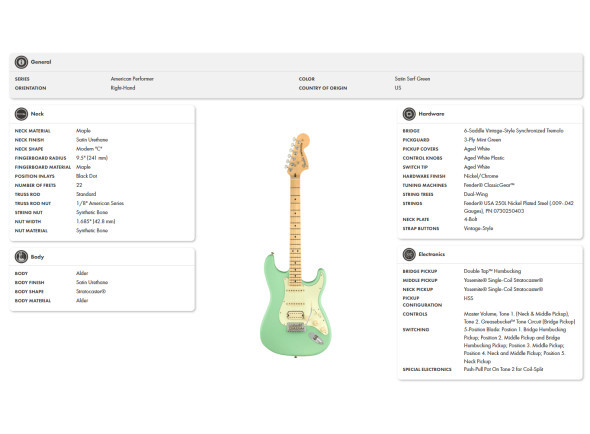The height and width of the screenshot is (434, 590).
Task: Click the NECK PICKUP label
Action: tap(418, 289)
